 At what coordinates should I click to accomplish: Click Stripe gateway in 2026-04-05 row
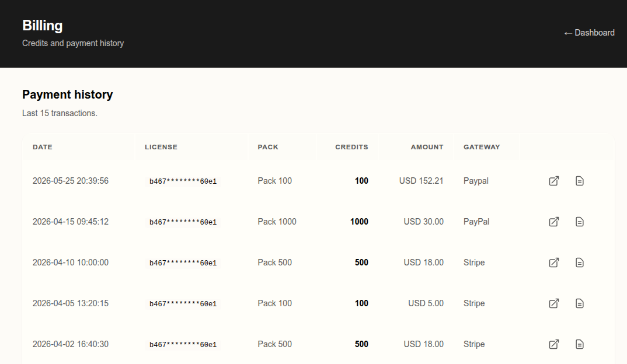coord(474,303)
